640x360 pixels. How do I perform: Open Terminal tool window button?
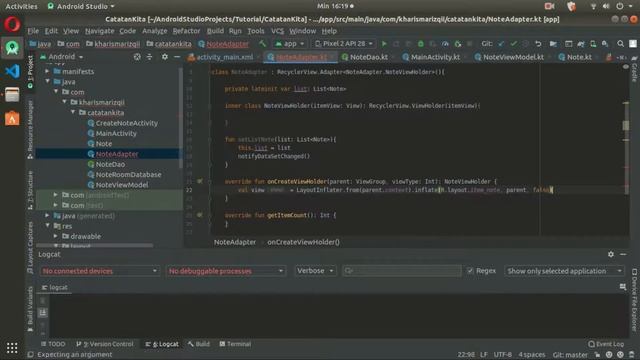[x=235, y=344]
